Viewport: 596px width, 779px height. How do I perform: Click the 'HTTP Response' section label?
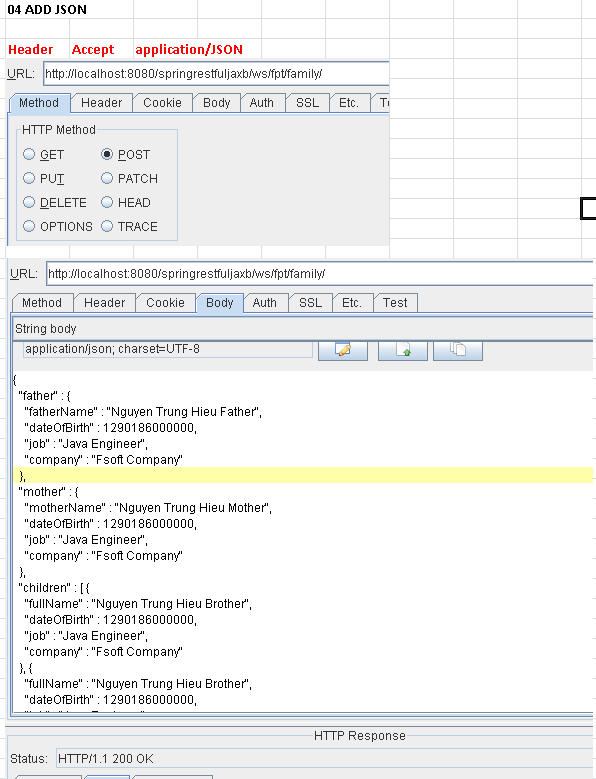[x=360, y=736]
